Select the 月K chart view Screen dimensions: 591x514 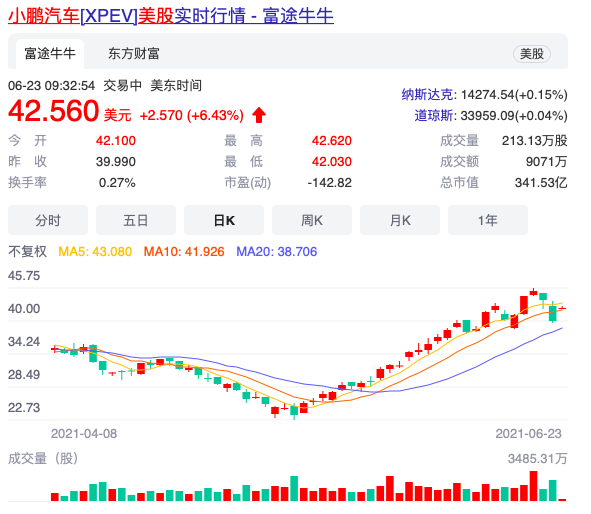pyautogui.click(x=400, y=220)
